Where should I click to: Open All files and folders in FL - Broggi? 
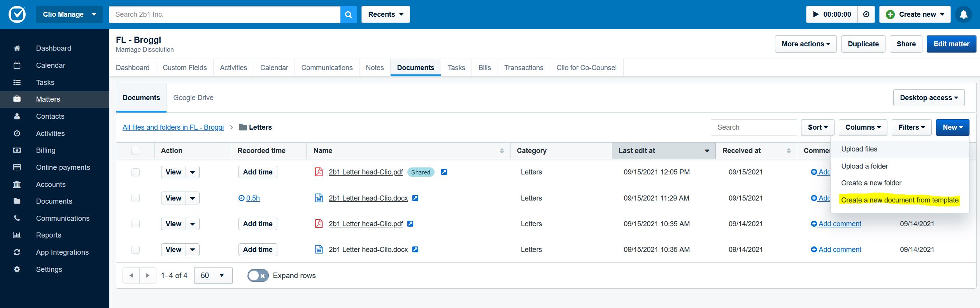[x=173, y=127]
